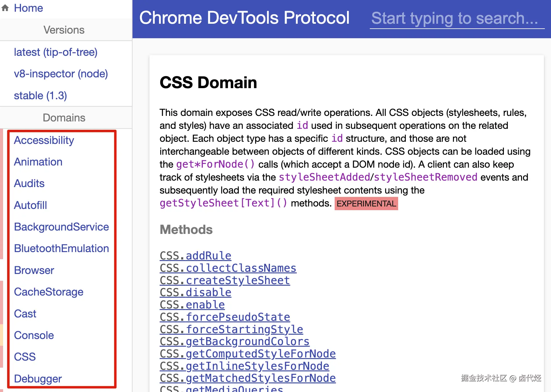Open the latest (tip-of-tree) version

click(x=55, y=52)
